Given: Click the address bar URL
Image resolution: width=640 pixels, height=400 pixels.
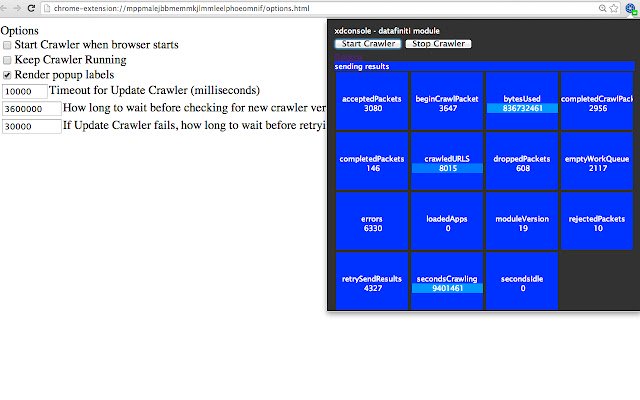Looking at the screenshot, I should pyautogui.click(x=181, y=8).
